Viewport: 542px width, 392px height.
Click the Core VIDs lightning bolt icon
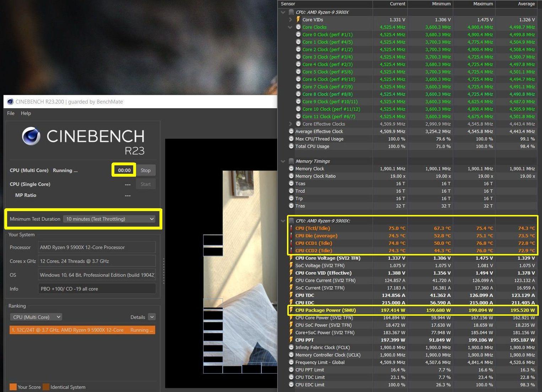coord(298,20)
